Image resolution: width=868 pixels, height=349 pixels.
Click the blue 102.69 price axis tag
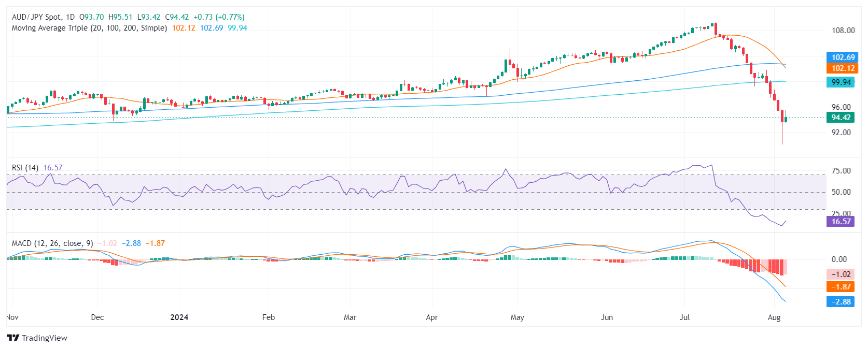[x=843, y=57]
